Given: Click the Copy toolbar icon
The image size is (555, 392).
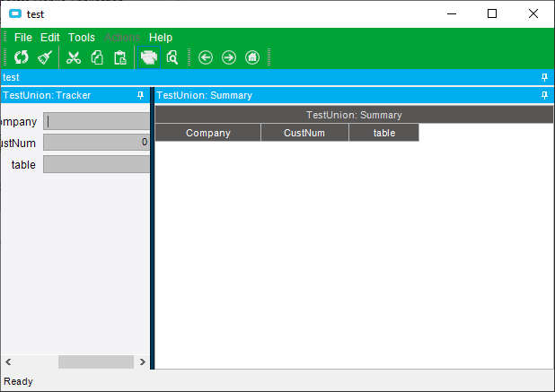Looking at the screenshot, I should (97, 57).
